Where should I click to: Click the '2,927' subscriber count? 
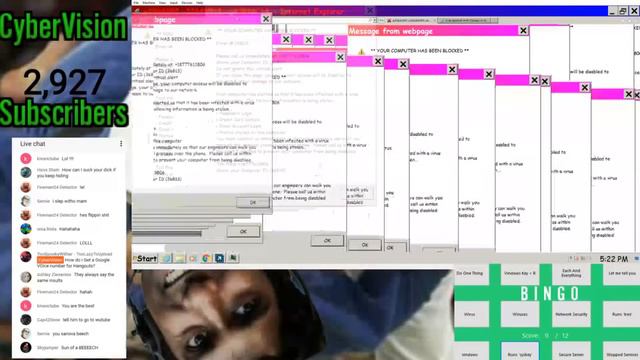64,82
